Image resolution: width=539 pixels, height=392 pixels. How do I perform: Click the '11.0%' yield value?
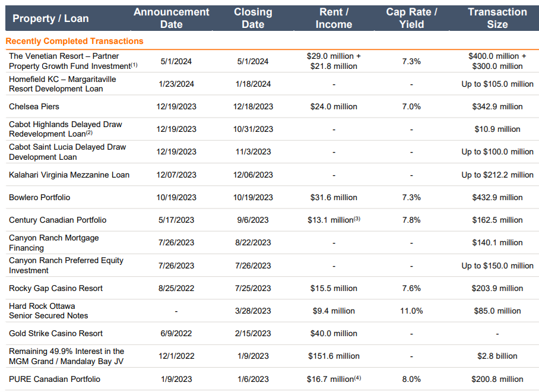click(411, 311)
